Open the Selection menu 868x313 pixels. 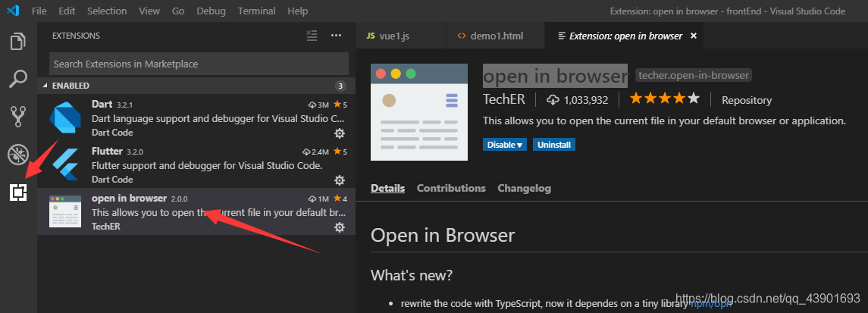[x=107, y=11]
